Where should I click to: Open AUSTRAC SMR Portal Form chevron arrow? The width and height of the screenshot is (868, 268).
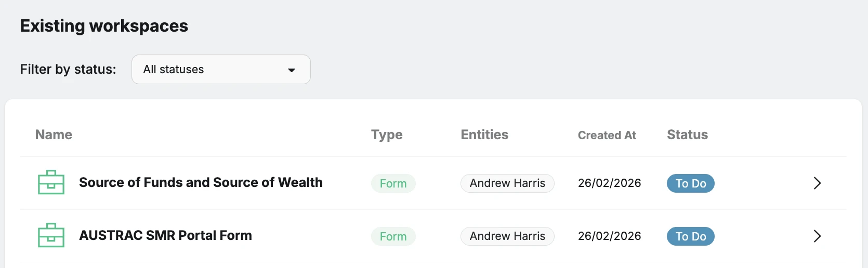[x=817, y=236]
